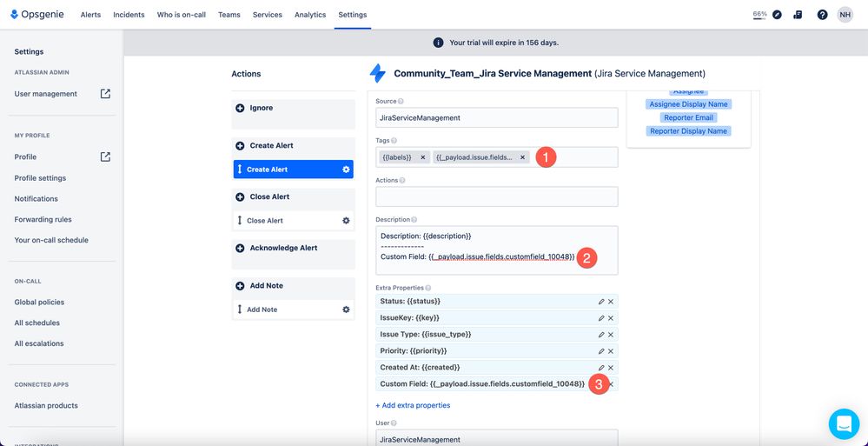
Task: Delete the Priority extra property
Action: pyautogui.click(x=611, y=351)
